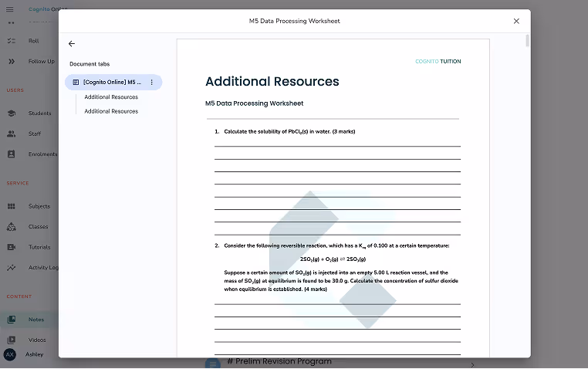Click the Ashley user name

click(34, 354)
